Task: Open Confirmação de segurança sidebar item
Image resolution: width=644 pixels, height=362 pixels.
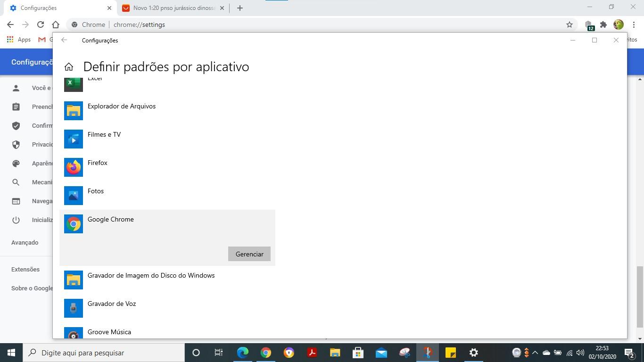Action: (x=26, y=126)
